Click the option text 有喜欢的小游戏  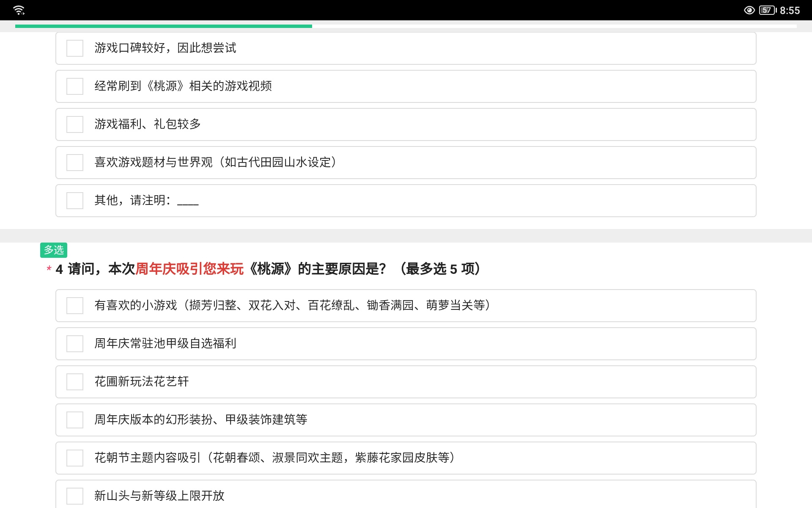(x=293, y=305)
